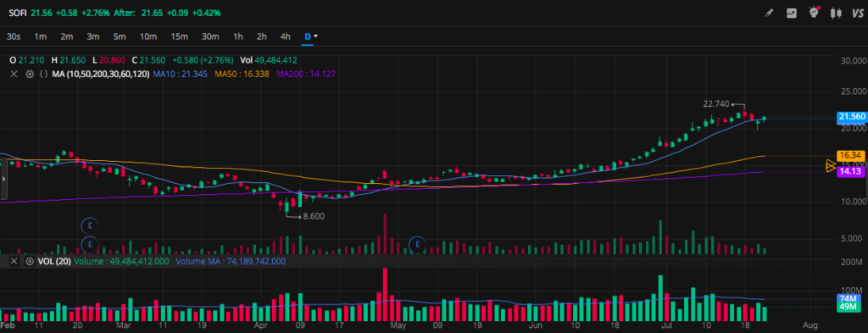Image resolution: width=868 pixels, height=333 pixels.
Task: Click the 74M volume MA axis tag
Action: tap(849, 299)
